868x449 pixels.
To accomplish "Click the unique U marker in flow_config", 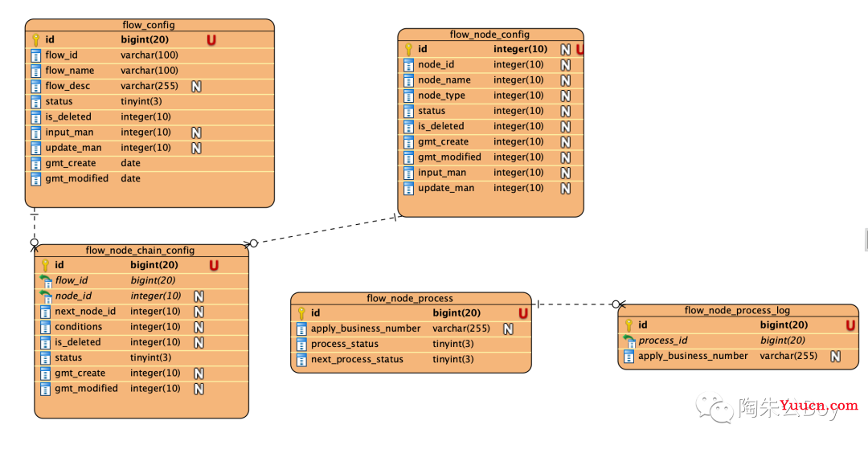I will 211,40.
